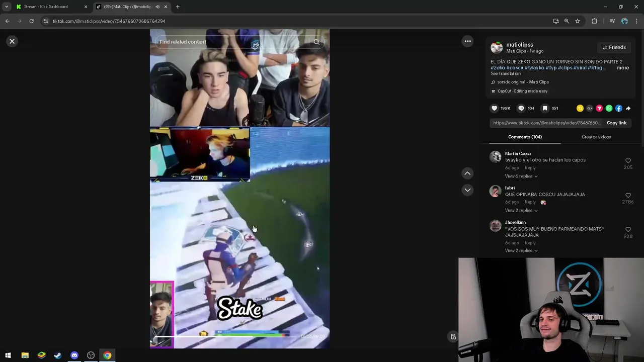The width and height of the screenshot is (644, 362).
Task: Like the video with the heart icon
Action: pos(494,108)
